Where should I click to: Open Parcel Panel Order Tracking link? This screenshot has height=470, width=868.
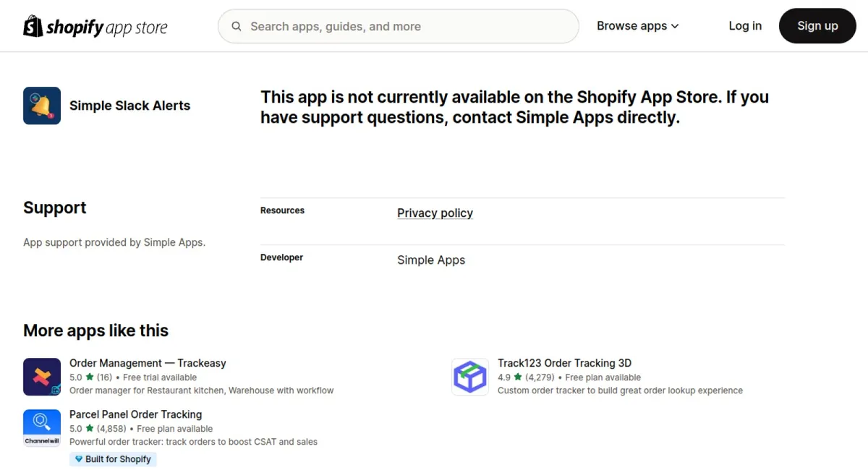(135, 414)
